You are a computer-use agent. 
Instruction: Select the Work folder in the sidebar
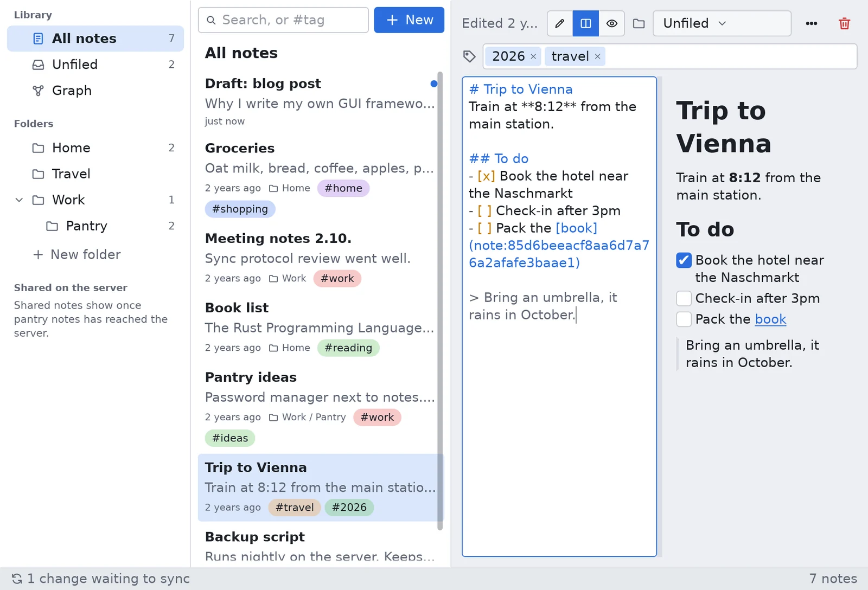[x=95, y=200]
